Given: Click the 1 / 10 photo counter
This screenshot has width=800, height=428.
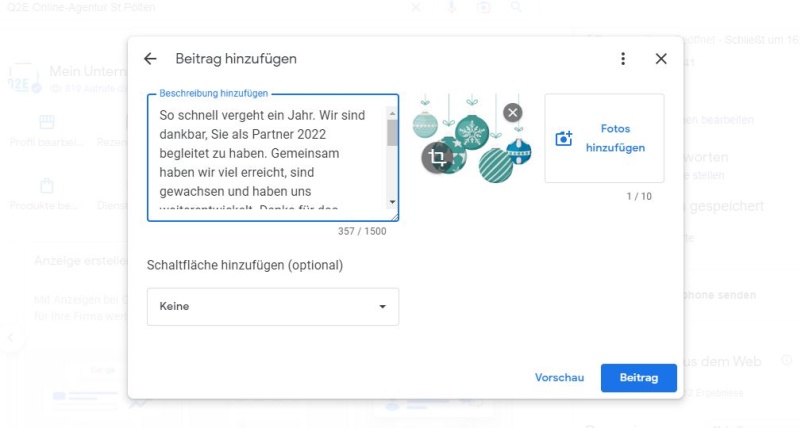Looking at the screenshot, I should (639, 196).
